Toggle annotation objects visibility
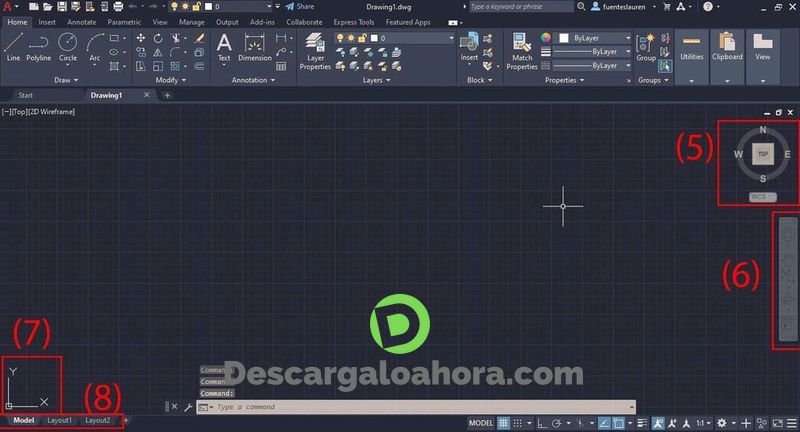Screen dimensions: 800x432 [659, 423]
